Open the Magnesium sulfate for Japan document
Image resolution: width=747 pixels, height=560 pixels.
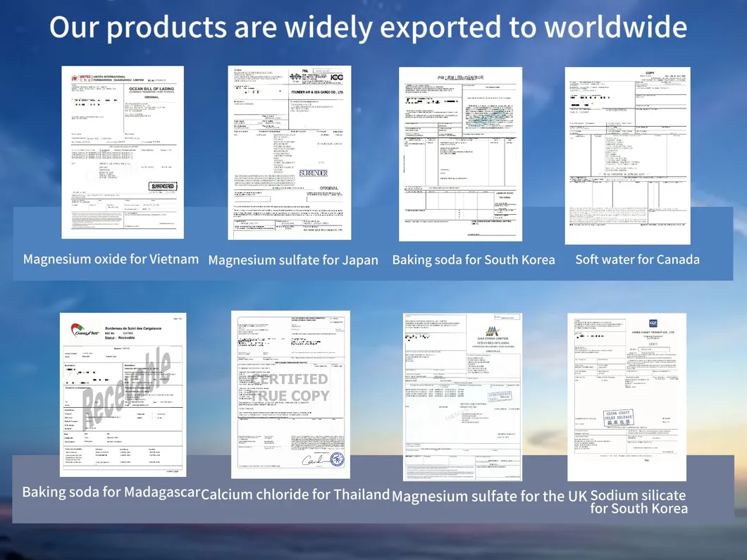pyautogui.click(x=290, y=153)
